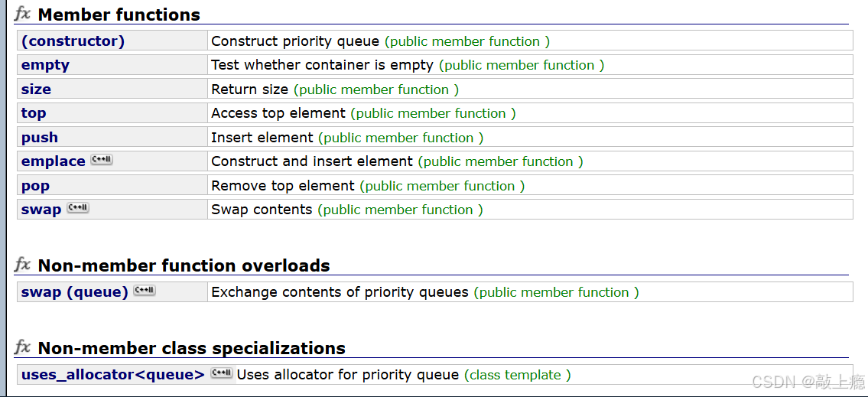Image resolution: width=868 pixels, height=397 pixels.
Task: Click the Non-member function overloads heading
Action: [x=184, y=265]
